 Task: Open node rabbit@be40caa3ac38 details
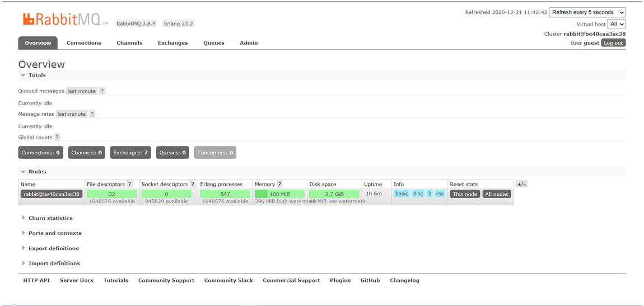click(51, 194)
